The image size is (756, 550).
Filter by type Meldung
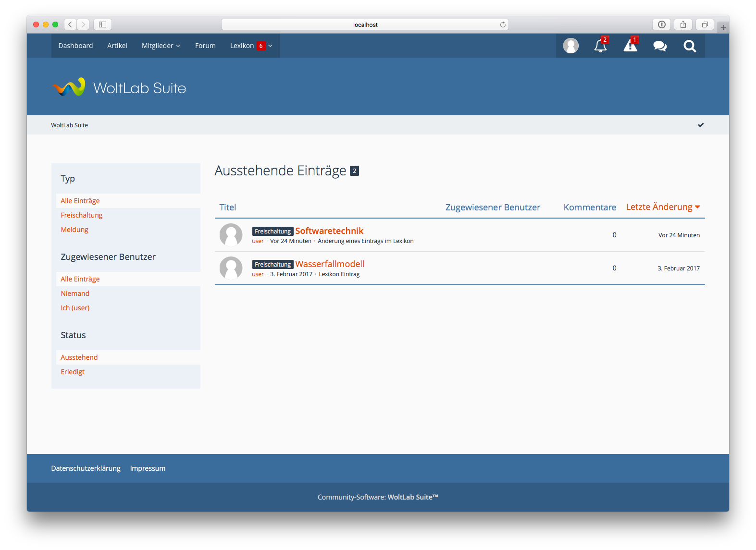[74, 230]
